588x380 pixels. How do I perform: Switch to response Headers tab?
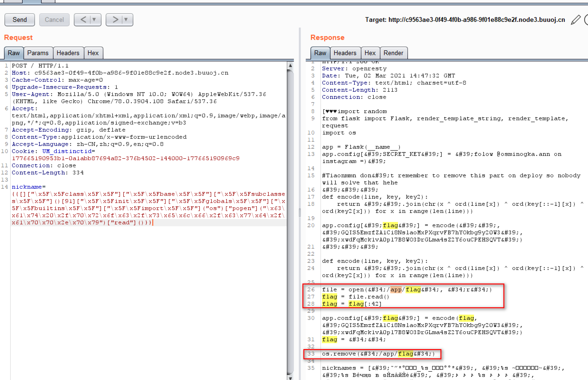(345, 53)
